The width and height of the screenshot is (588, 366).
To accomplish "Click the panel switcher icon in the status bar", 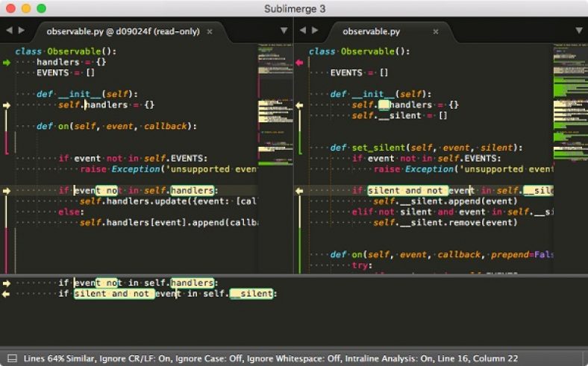I will coord(11,358).
